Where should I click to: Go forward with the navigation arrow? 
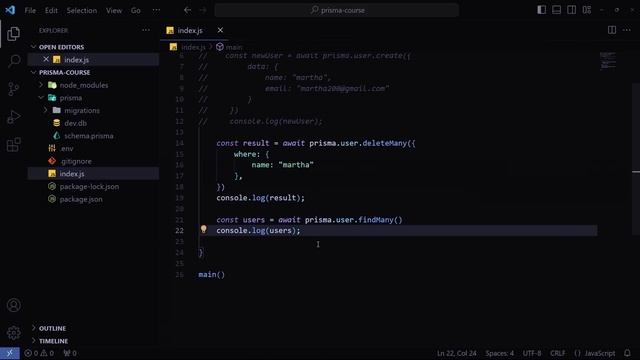(x=203, y=10)
